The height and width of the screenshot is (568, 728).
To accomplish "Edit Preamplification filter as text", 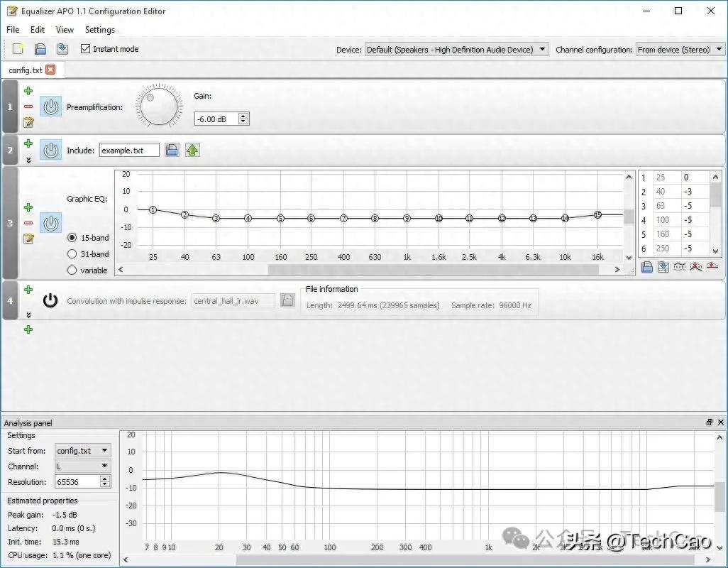I will tap(28, 123).
